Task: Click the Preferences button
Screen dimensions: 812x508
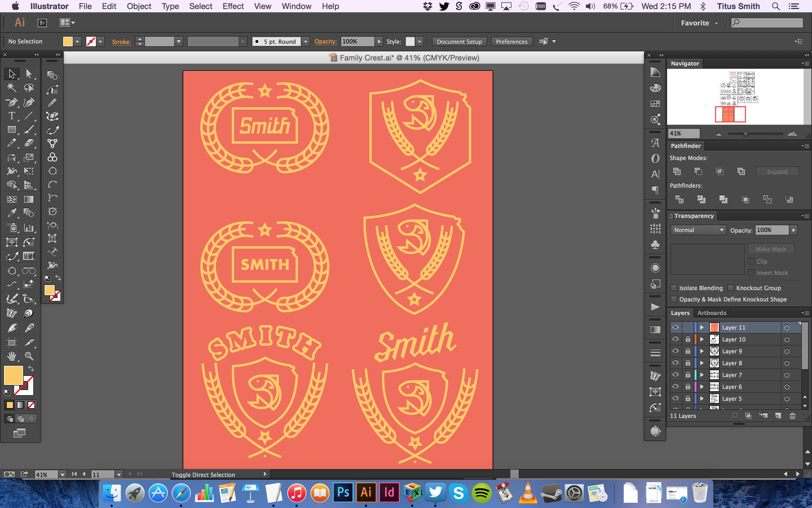Action: pyautogui.click(x=511, y=41)
